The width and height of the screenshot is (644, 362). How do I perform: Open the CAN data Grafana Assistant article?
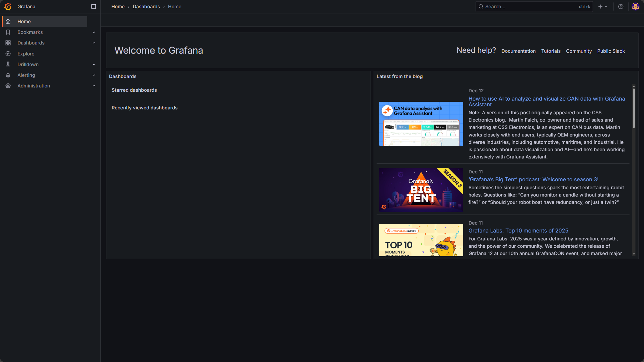[546, 101]
